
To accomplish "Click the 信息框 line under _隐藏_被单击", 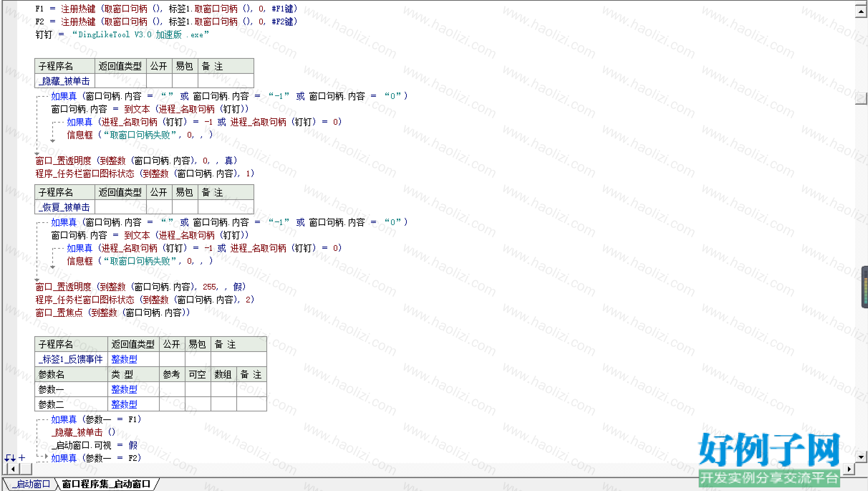I will click(140, 135).
